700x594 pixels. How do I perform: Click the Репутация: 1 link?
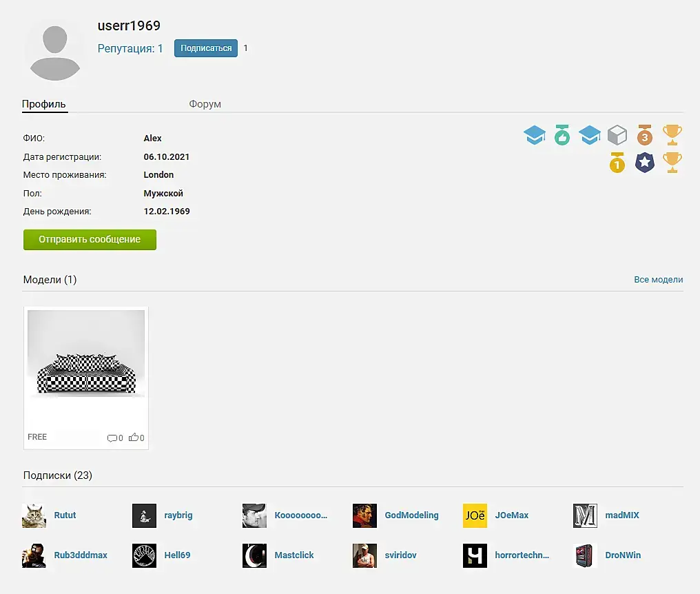tap(130, 48)
